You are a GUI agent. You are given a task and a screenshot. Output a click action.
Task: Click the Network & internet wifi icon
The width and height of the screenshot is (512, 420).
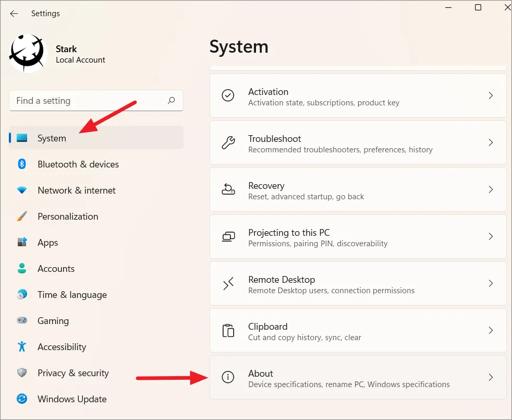[22, 190]
